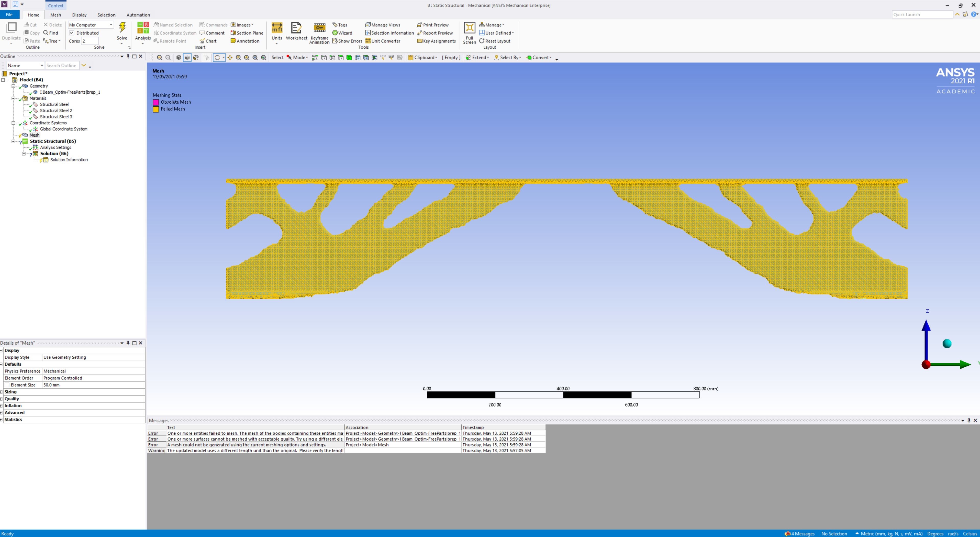Expand the Sizing section

2,392
